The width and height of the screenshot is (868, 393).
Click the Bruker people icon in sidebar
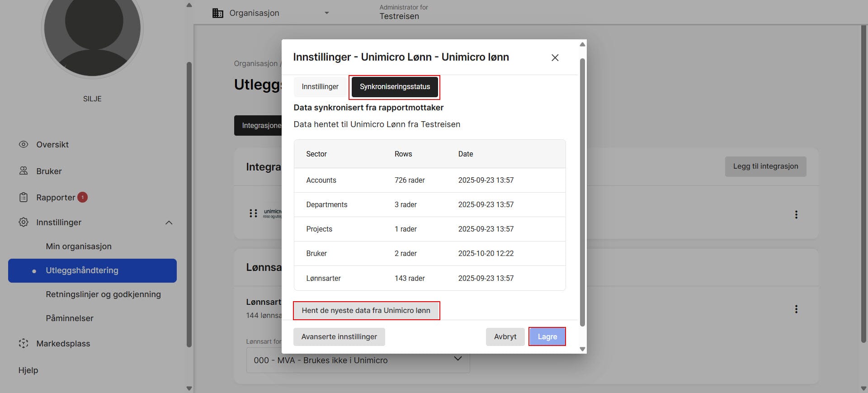coord(24,171)
